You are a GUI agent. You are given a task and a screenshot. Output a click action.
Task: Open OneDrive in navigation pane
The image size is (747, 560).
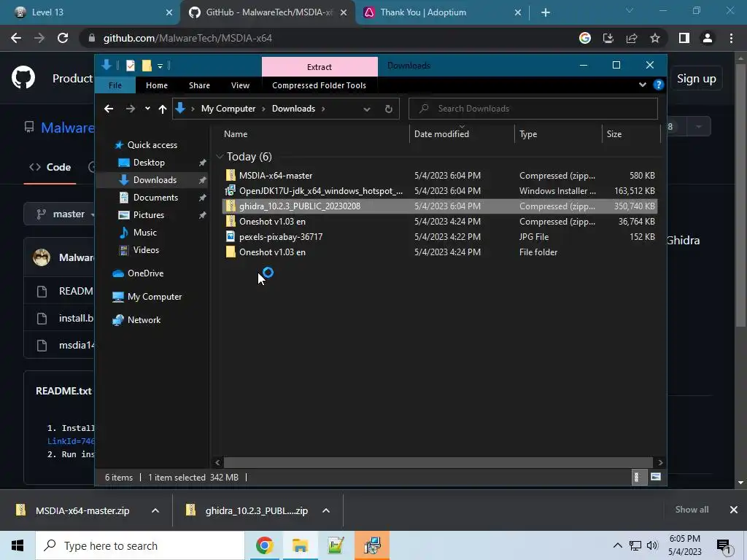pos(145,273)
